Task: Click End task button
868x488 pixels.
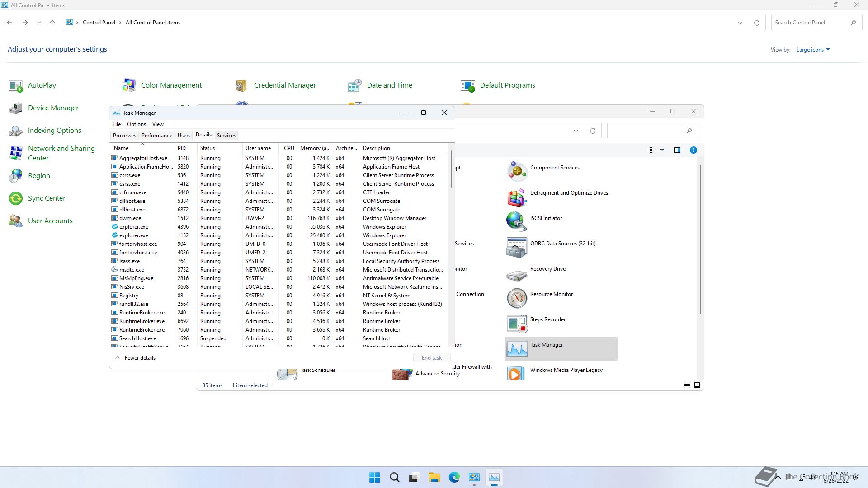Action: tap(432, 358)
